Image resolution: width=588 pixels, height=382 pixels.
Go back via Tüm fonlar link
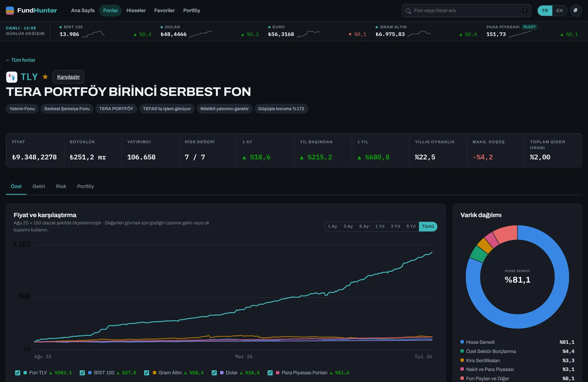tap(21, 60)
